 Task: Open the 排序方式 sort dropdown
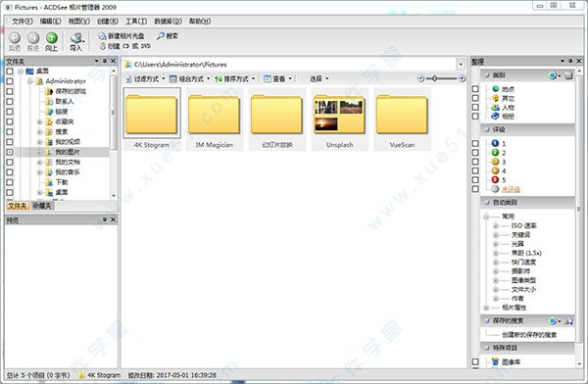(x=235, y=78)
